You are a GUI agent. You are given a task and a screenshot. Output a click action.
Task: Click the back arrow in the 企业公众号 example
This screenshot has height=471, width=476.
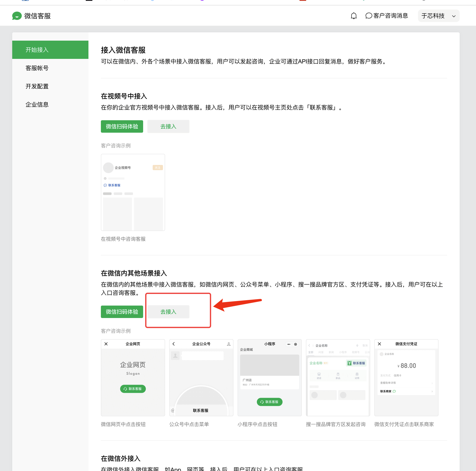coord(174,344)
